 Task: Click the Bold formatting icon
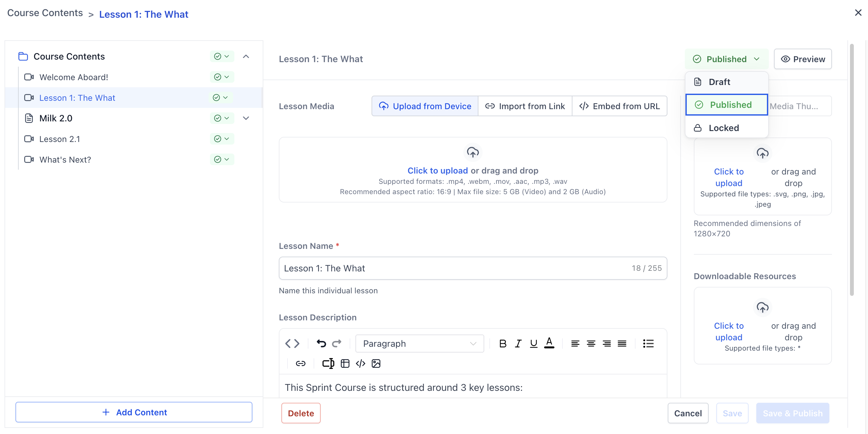(502, 343)
